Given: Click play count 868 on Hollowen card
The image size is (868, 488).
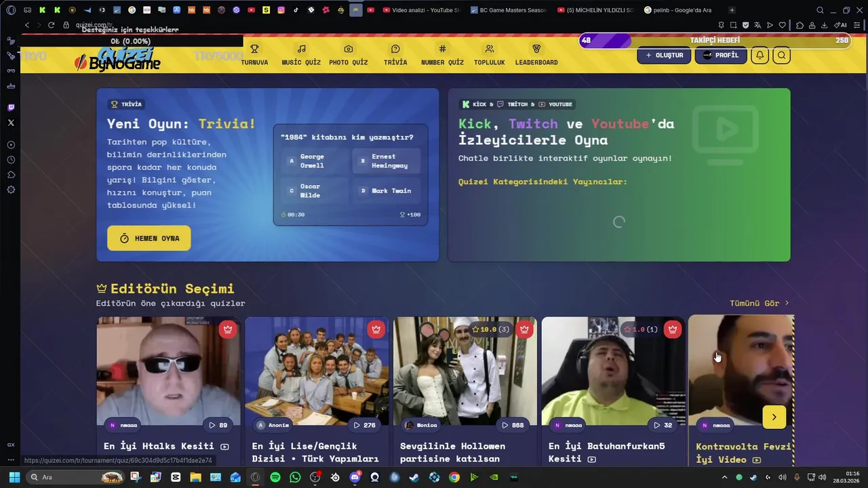Looking at the screenshot, I should [513, 425].
